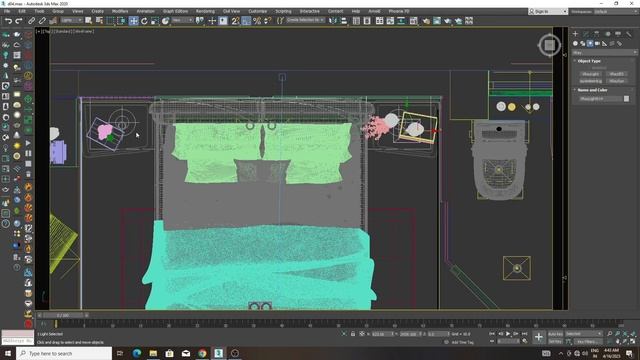Toggle Angle Snap in main toolbar

[x=246, y=21]
